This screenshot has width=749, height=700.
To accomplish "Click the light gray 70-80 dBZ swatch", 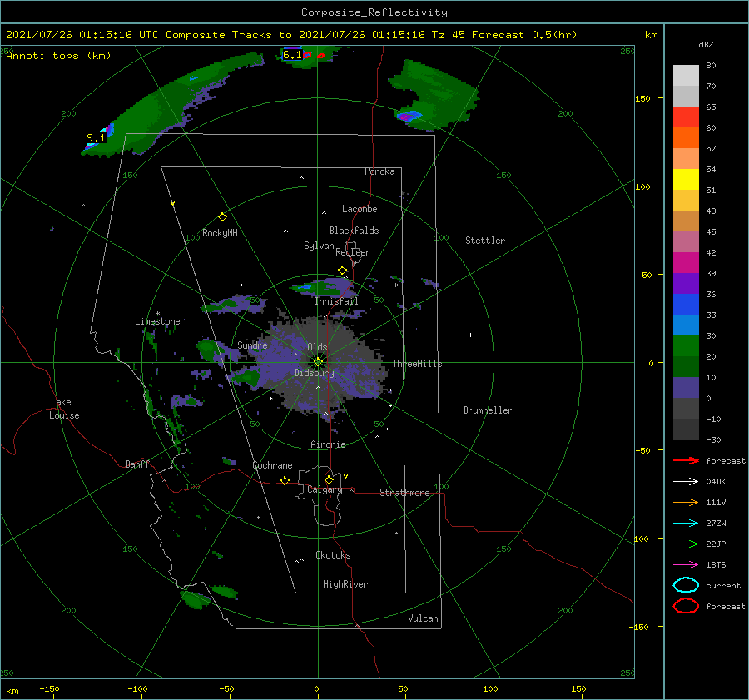I will (x=686, y=76).
